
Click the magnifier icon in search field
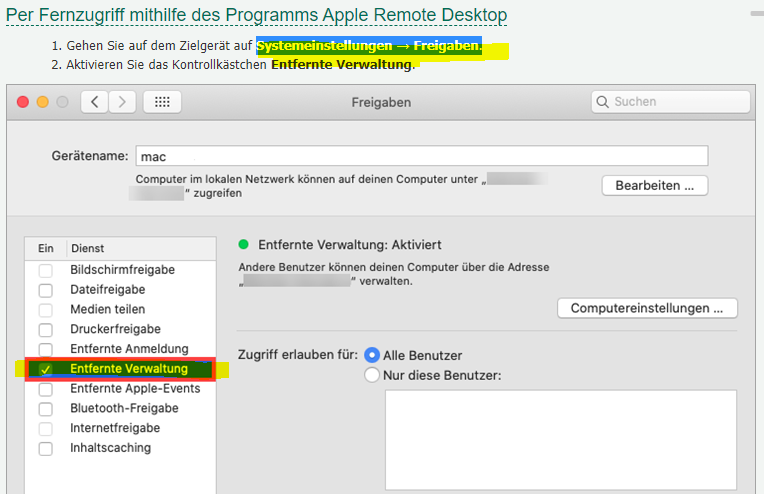click(603, 102)
